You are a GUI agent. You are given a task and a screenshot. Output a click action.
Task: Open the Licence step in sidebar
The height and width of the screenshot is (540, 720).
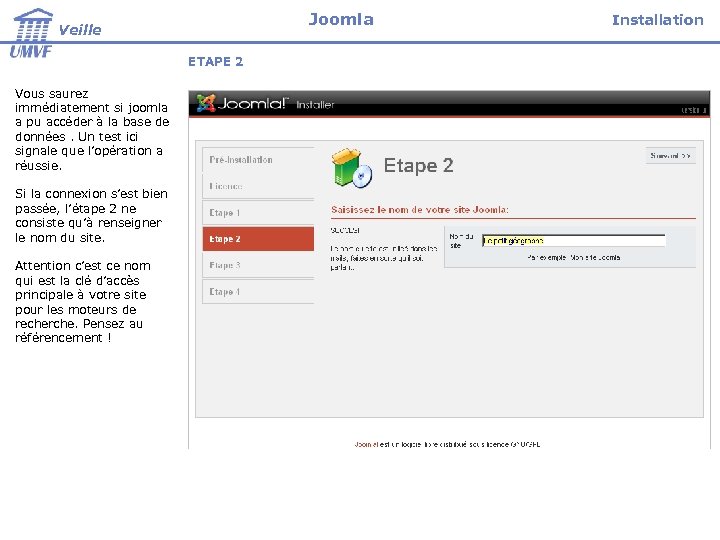coord(258,186)
